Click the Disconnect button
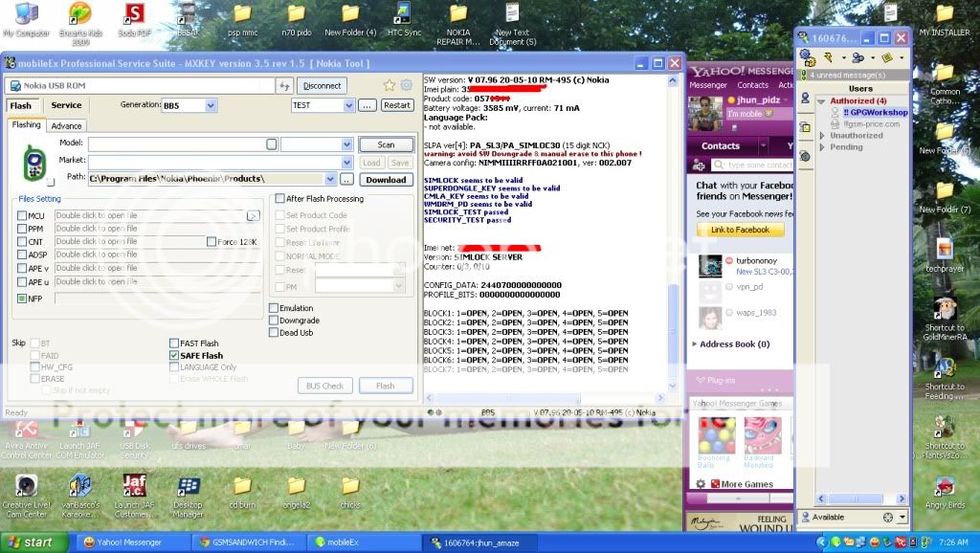This screenshot has height=553, width=980. pos(323,85)
